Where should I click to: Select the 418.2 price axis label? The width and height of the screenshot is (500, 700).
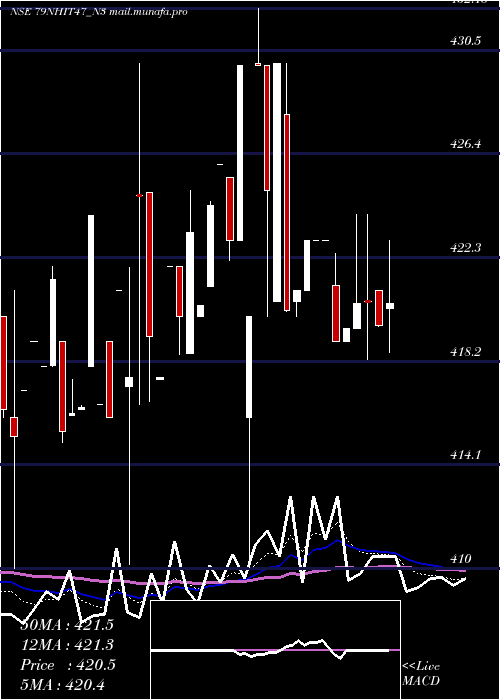[466, 352]
